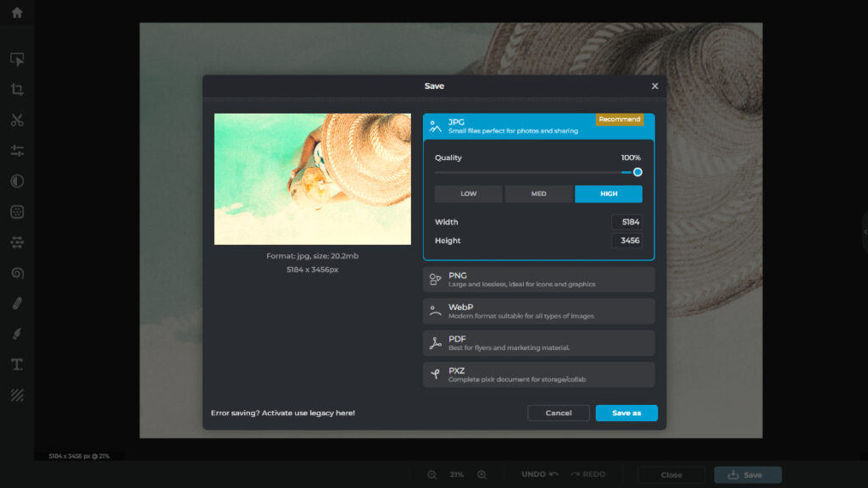Open the Adjust sliders tool

[x=17, y=150]
